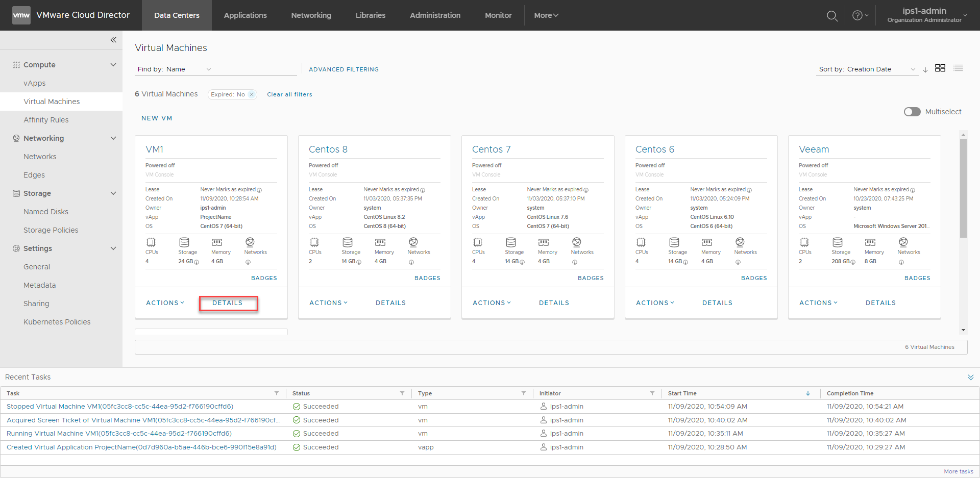The image size is (980, 478).
Task: Switch to list view icon
Action: coord(958,68)
